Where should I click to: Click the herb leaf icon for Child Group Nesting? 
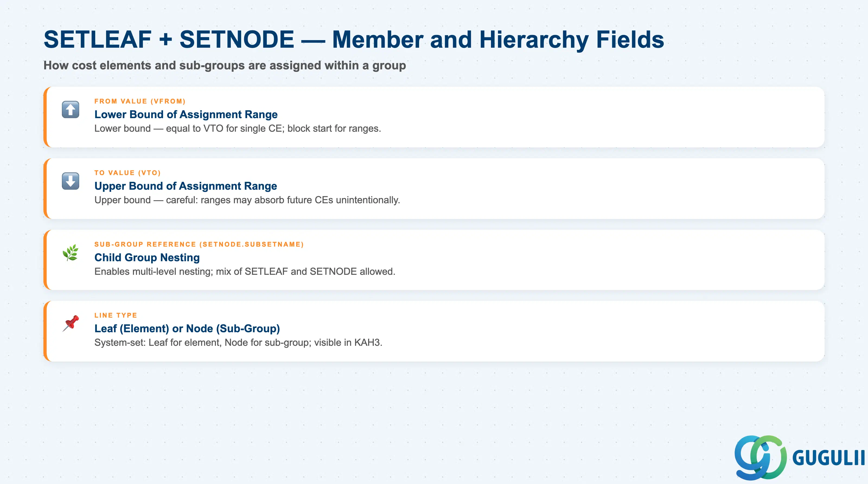coord(71,253)
